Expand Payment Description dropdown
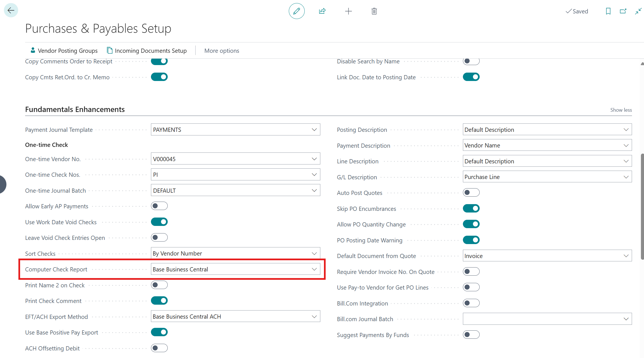 click(626, 145)
